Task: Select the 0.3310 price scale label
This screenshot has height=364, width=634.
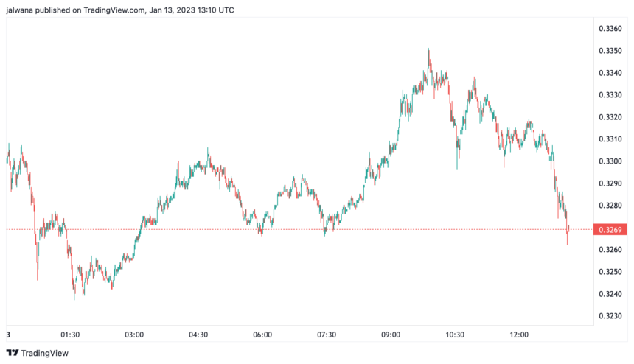Action: coord(611,139)
